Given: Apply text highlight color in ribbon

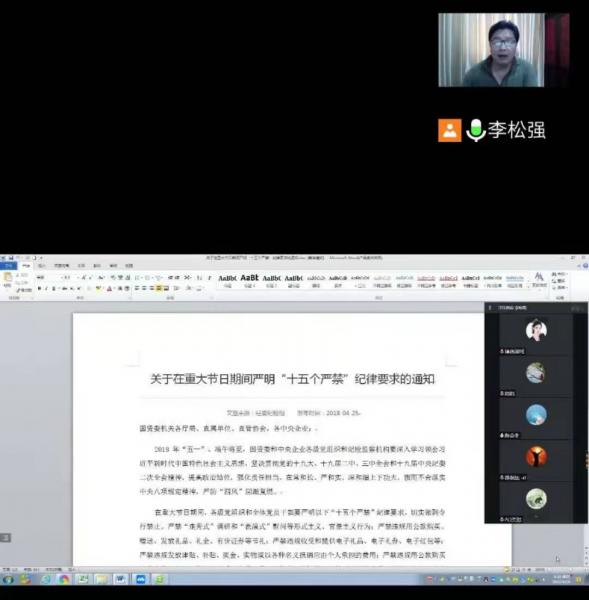Looking at the screenshot, I should [99, 289].
